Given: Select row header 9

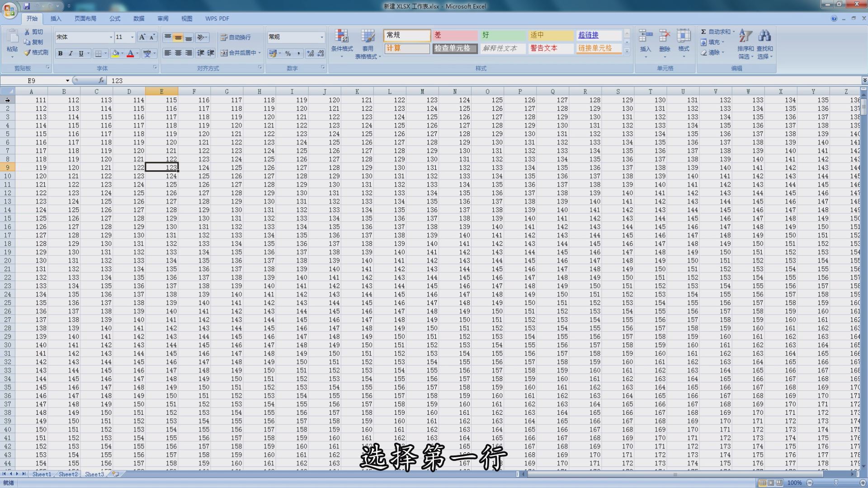Looking at the screenshot, I should tap(8, 167).
